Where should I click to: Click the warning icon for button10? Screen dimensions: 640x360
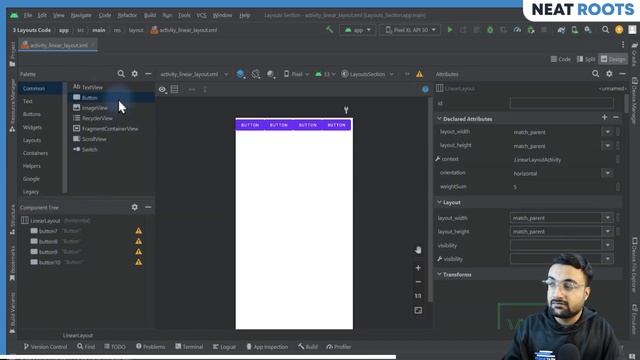[x=139, y=262]
